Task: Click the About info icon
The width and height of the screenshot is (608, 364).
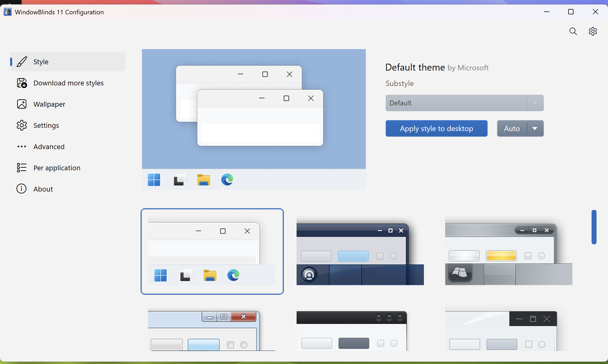Action: pos(22,189)
